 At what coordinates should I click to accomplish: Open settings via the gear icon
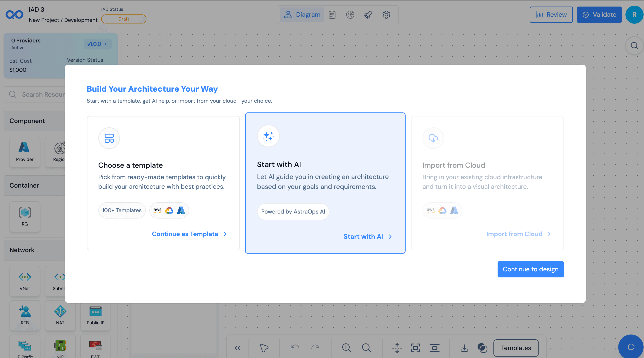pyautogui.click(x=386, y=14)
